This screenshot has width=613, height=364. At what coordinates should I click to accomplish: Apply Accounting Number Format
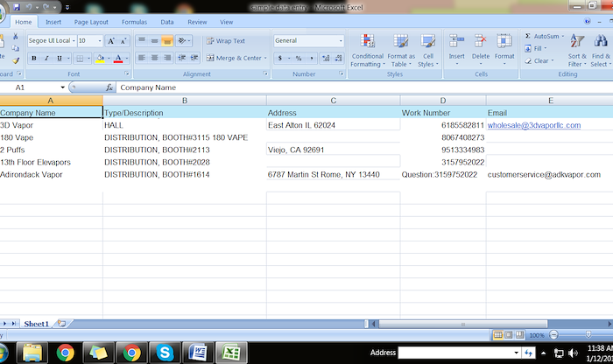tap(280, 59)
